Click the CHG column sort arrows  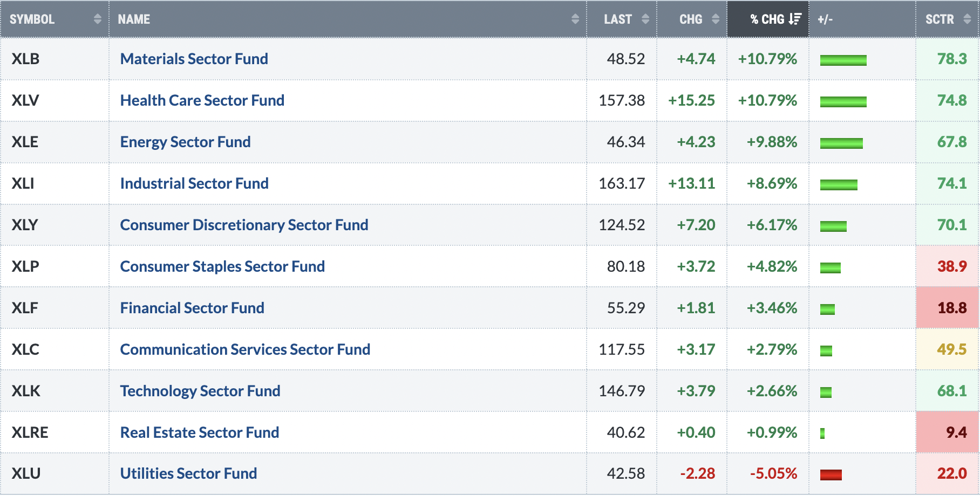tap(716, 19)
